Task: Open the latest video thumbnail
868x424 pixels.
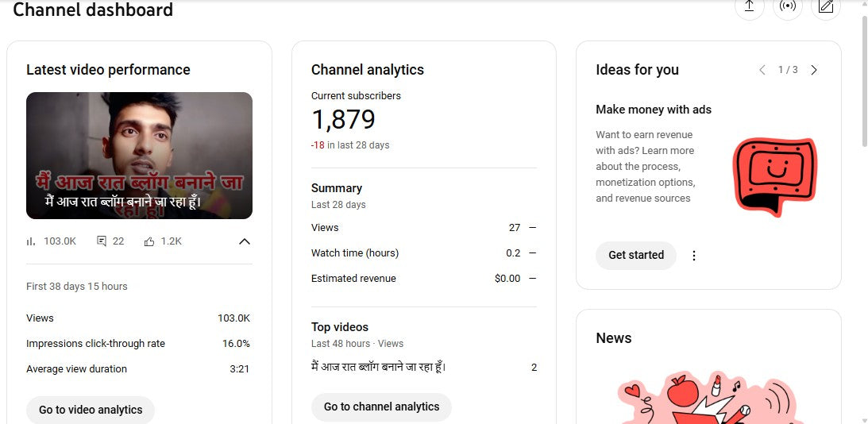Action: pos(139,156)
